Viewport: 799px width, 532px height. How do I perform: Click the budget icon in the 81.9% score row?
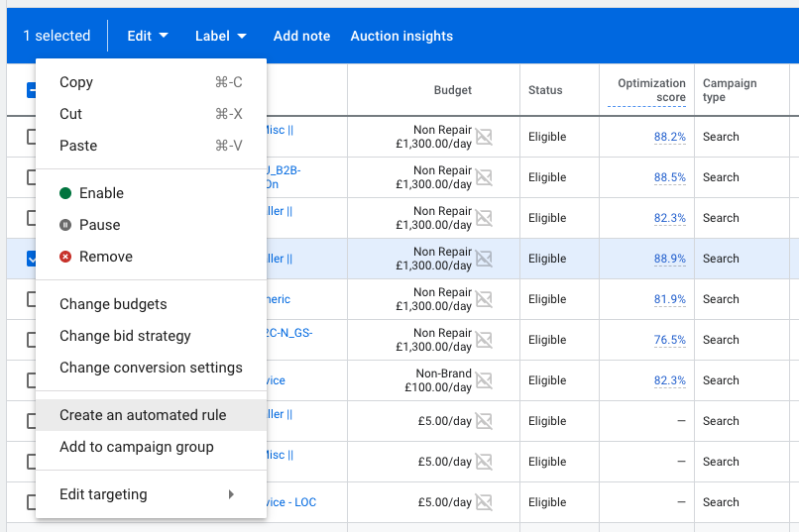[x=484, y=299]
